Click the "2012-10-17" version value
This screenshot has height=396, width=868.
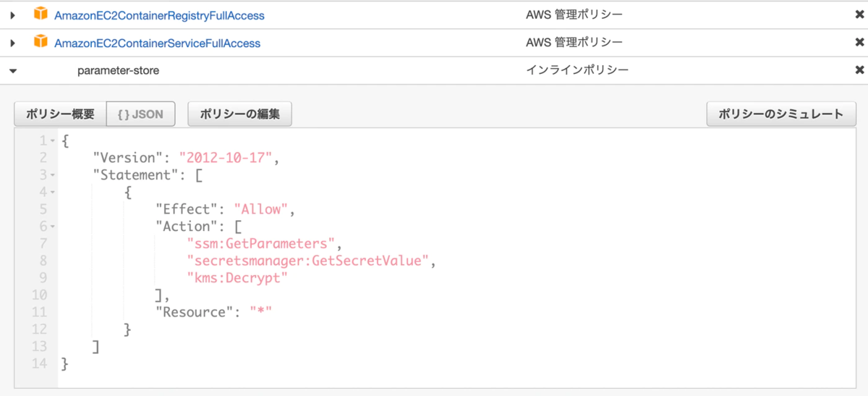226,158
